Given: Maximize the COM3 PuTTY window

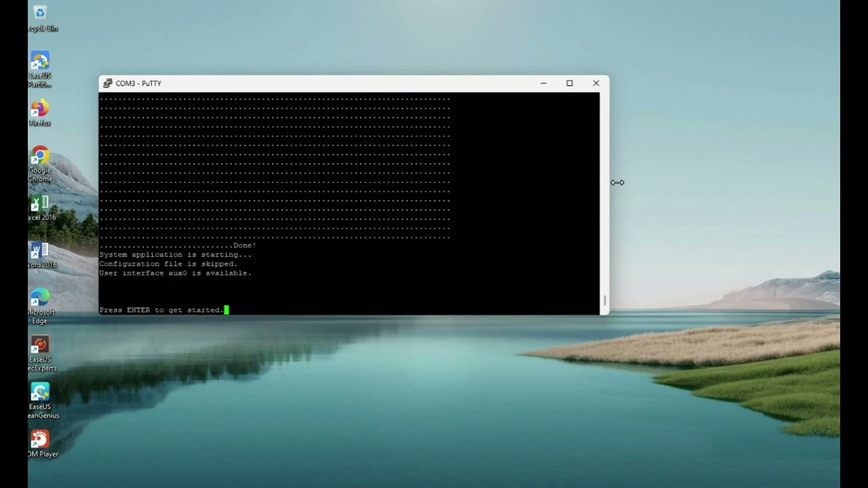Looking at the screenshot, I should 570,83.
